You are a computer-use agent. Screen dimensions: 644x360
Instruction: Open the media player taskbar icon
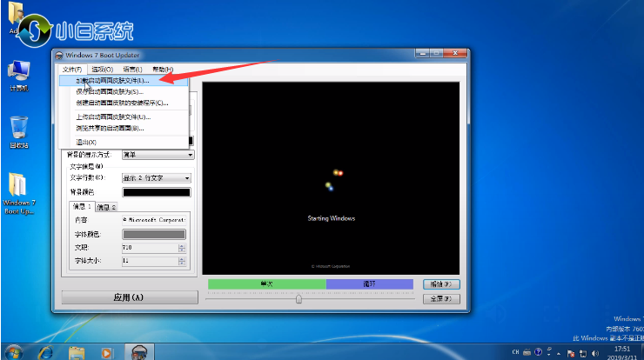pos(107,351)
